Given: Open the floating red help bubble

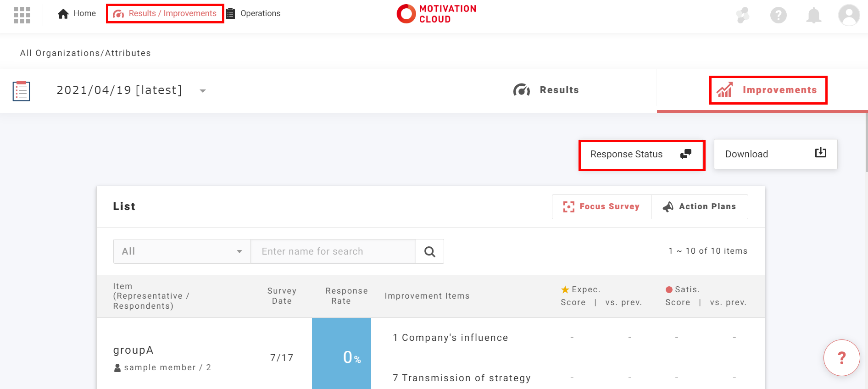Looking at the screenshot, I should (x=841, y=358).
